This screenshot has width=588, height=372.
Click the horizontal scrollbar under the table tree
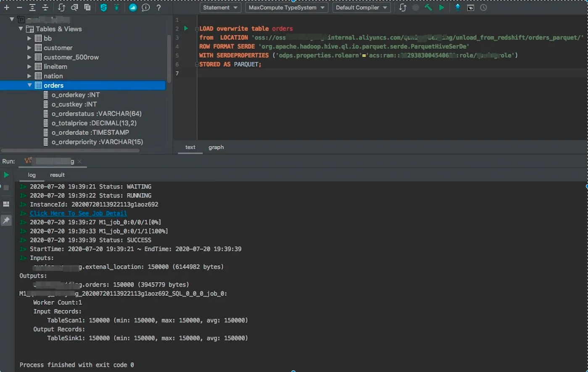click(x=70, y=150)
